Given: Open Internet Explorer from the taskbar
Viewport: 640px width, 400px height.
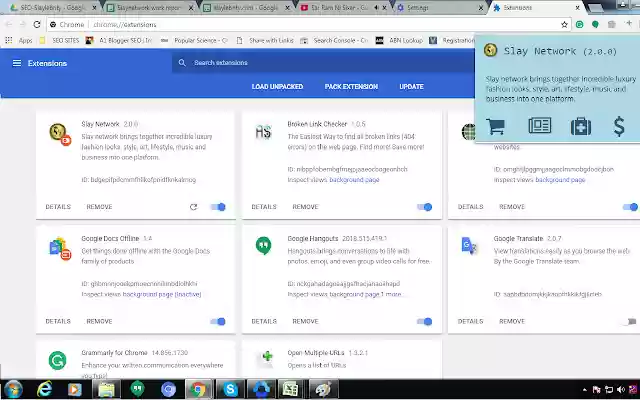Looking at the screenshot, I should 44,389.
